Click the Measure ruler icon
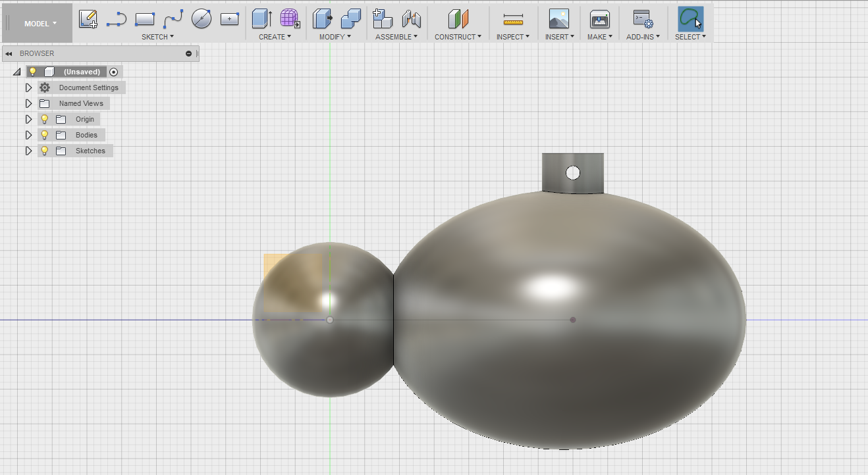The height and width of the screenshot is (475, 868). tap(513, 20)
